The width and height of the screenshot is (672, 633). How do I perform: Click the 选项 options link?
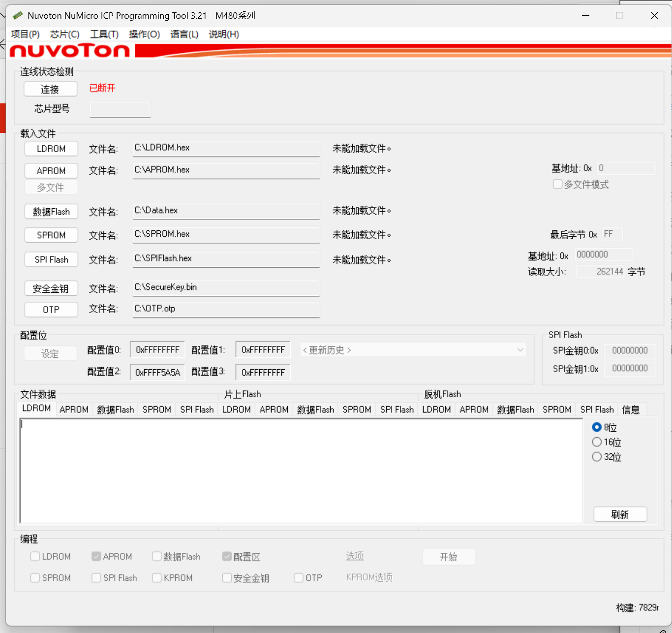click(x=355, y=556)
